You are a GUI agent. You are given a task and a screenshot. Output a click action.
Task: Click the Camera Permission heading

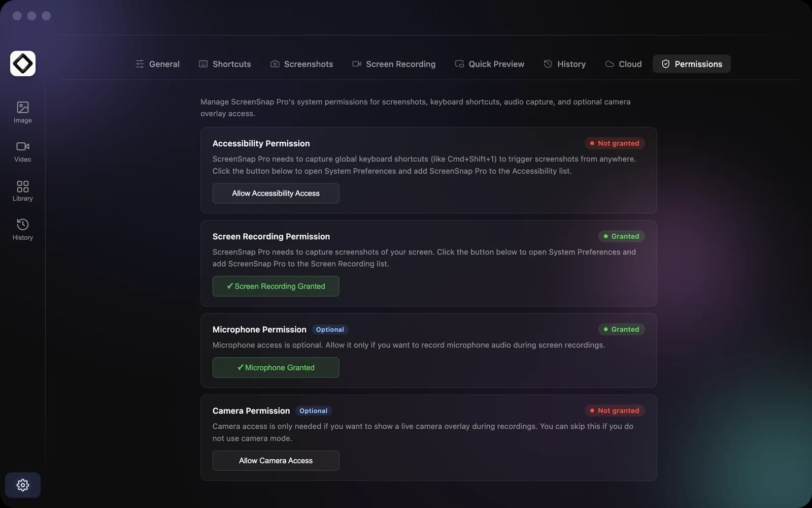(251, 411)
